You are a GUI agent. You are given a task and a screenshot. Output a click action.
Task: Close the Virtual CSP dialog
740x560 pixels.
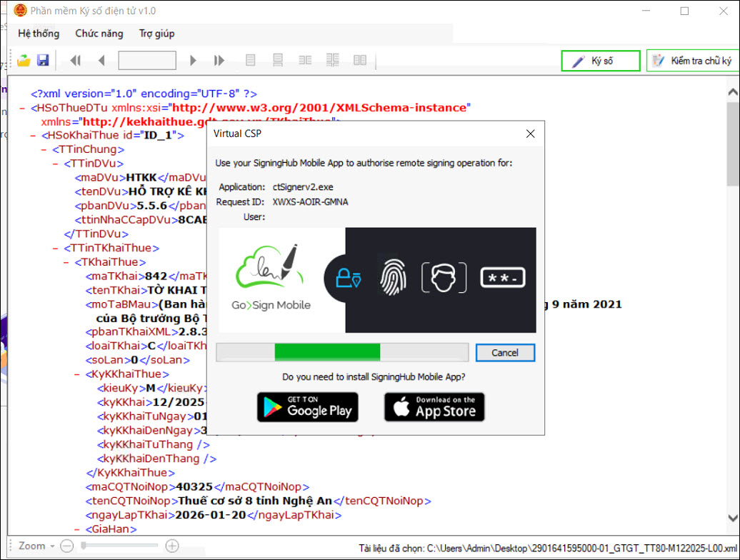point(530,134)
